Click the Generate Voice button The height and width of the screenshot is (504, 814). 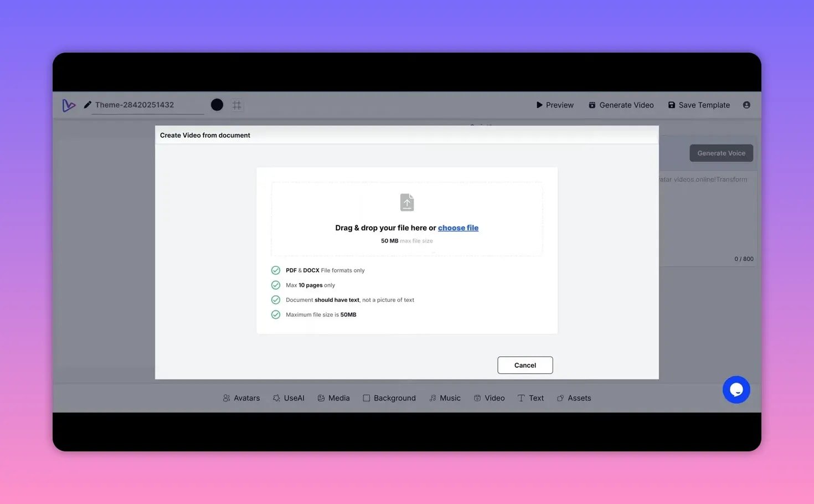[x=721, y=153]
